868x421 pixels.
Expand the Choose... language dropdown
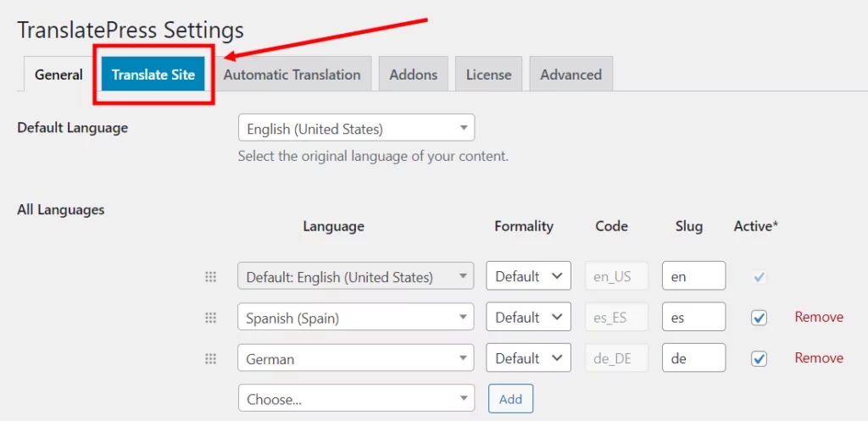click(356, 398)
